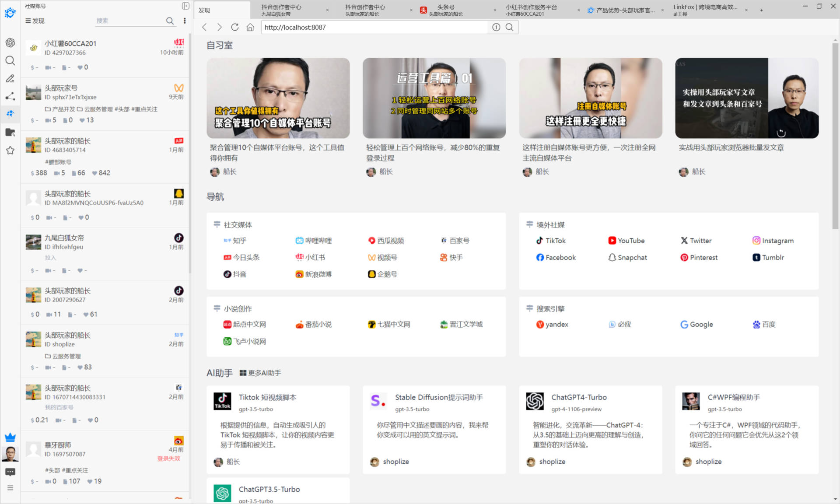This screenshot has height=504, width=840.
Task: Open a new tab with the plus button
Action: tap(762, 10)
